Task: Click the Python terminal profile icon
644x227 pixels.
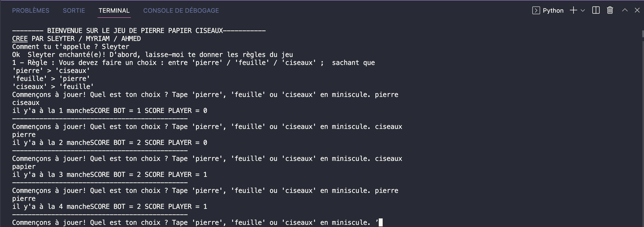Action: tap(536, 11)
